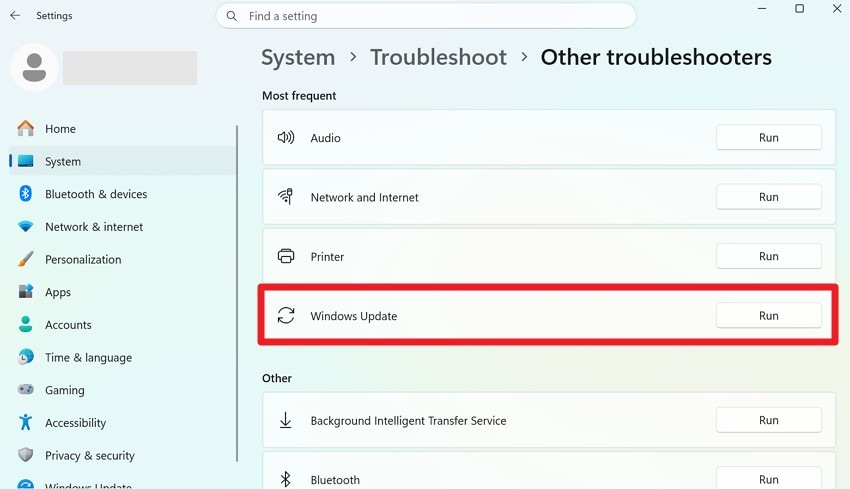Click the Background Intelligent Transfer download icon
This screenshot has height=489, width=850.
point(286,420)
